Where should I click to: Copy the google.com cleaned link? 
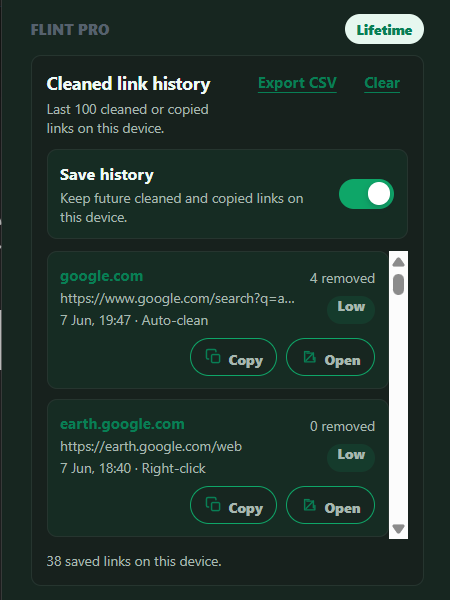[x=233, y=357]
